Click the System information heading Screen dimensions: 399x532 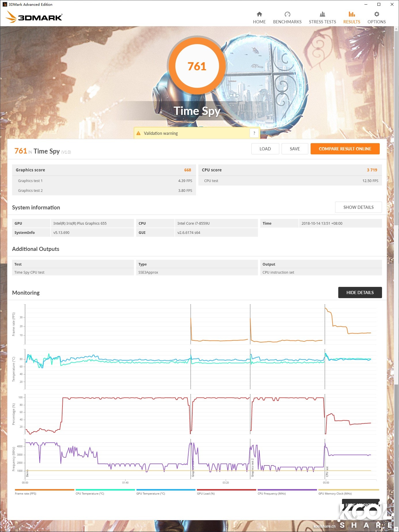(36, 207)
